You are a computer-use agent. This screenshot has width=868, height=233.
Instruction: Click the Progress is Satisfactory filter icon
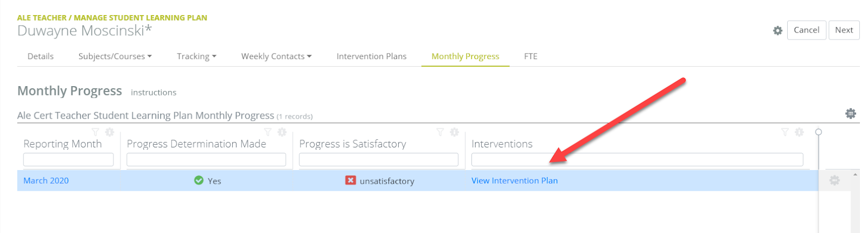click(440, 132)
